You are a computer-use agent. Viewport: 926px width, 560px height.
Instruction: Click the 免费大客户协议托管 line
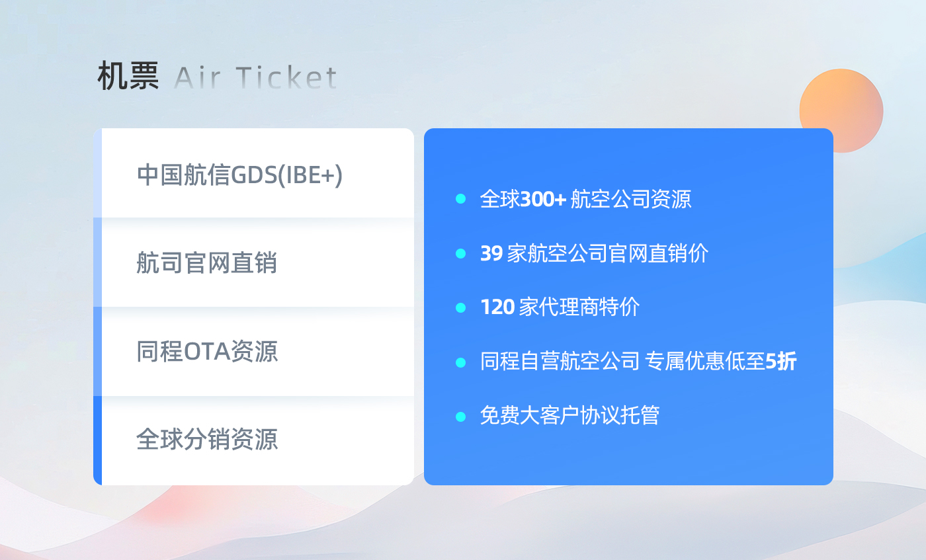[569, 416]
